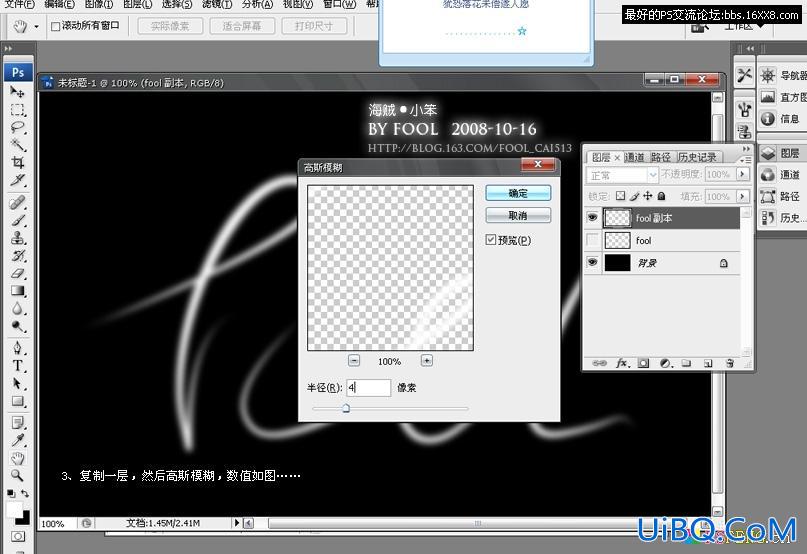Toggle Quick Mask mode
The image size is (807, 554).
tap(17, 536)
